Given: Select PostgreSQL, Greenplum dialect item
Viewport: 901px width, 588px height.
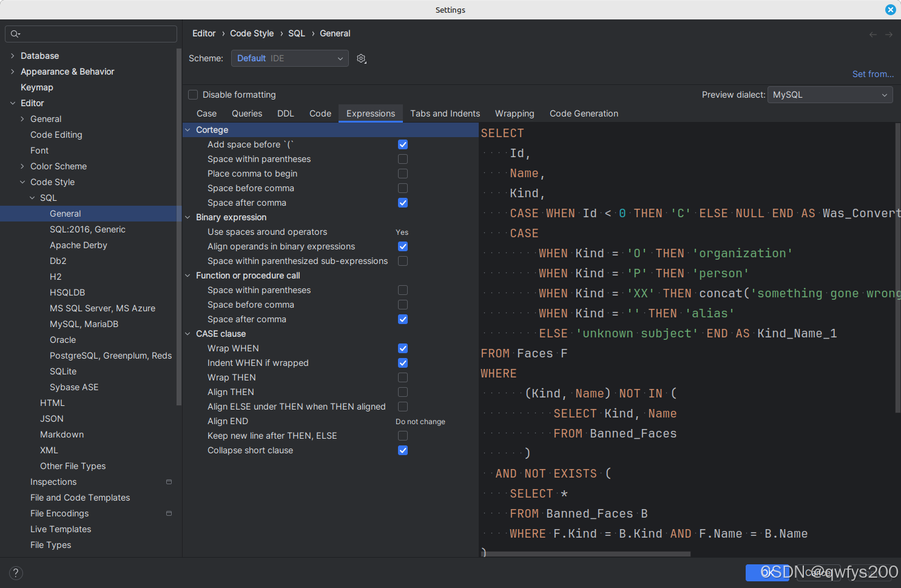Looking at the screenshot, I should [110, 356].
